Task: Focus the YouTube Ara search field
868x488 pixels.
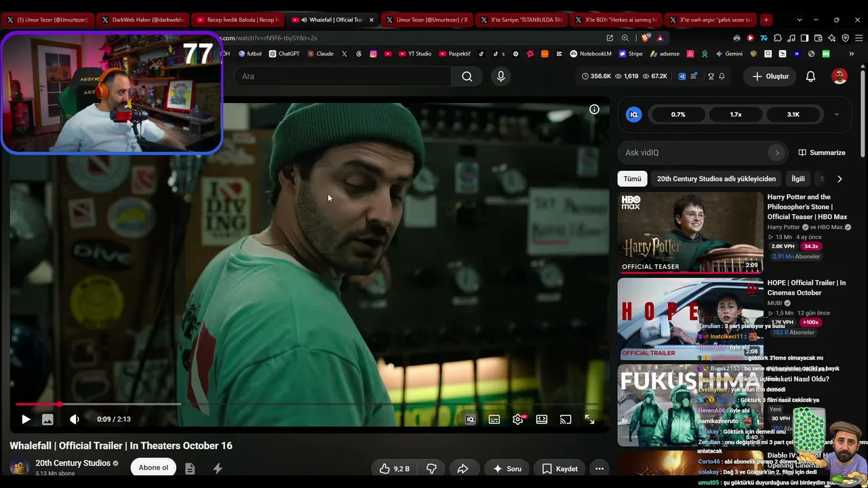Action: tap(342, 77)
